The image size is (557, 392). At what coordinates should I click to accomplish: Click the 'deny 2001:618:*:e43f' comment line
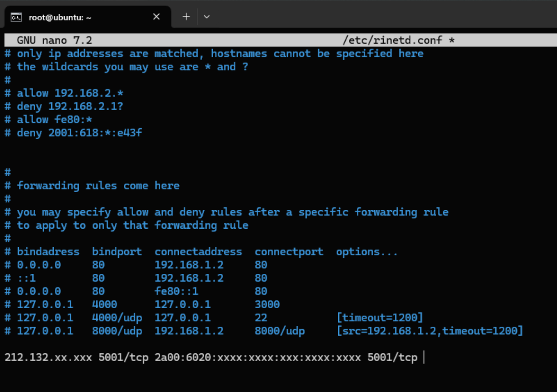pyautogui.click(x=80, y=133)
